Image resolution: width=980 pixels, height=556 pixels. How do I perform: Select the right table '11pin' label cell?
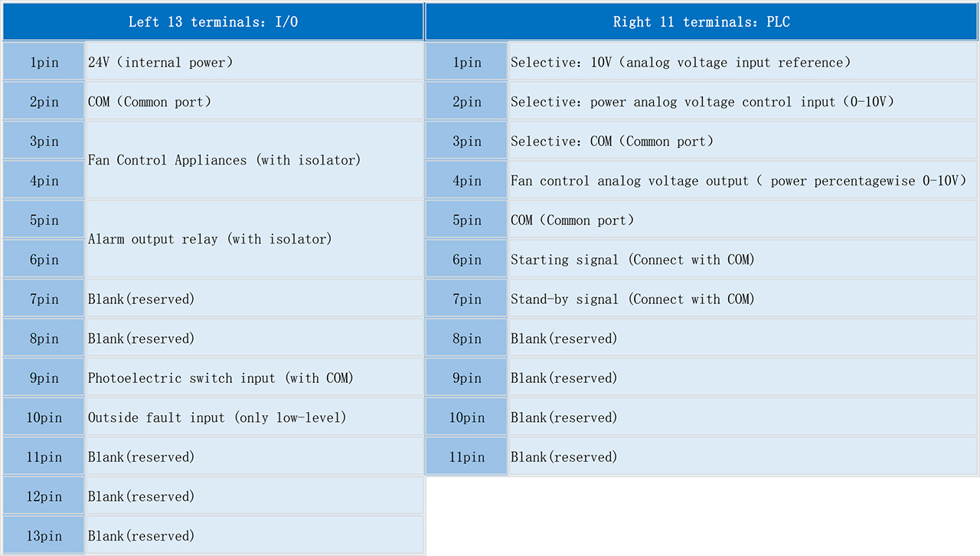pyautogui.click(x=466, y=457)
